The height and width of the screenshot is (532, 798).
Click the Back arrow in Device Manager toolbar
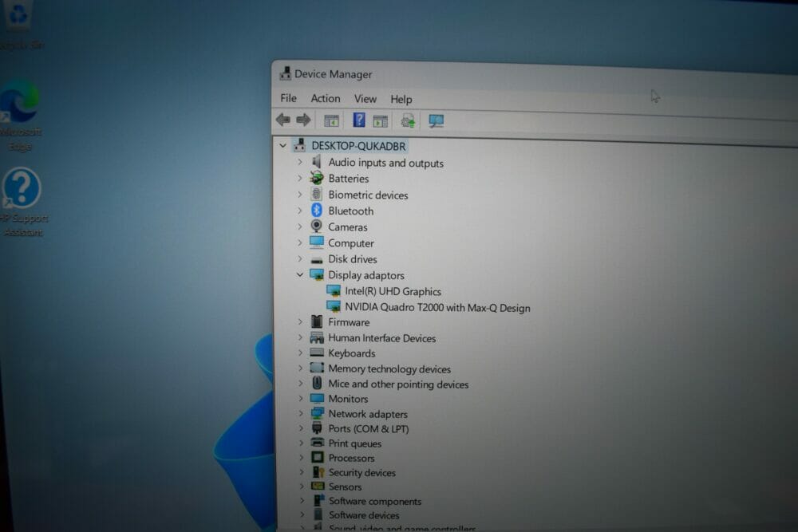pyautogui.click(x=283, y=120)
